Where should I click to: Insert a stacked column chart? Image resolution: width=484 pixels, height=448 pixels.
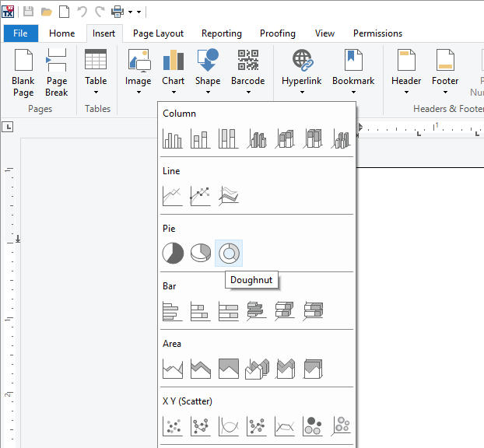click(200, 138)
